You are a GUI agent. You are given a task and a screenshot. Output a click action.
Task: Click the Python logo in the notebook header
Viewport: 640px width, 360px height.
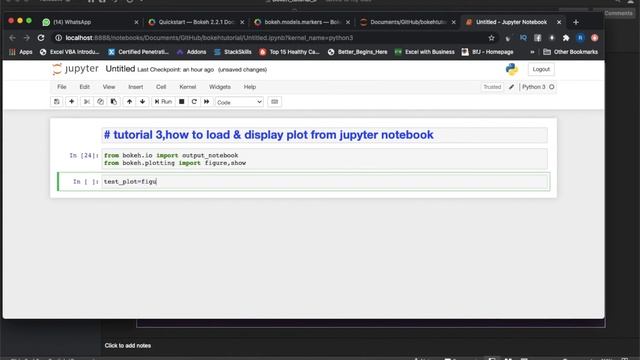[x=512, y=69]
